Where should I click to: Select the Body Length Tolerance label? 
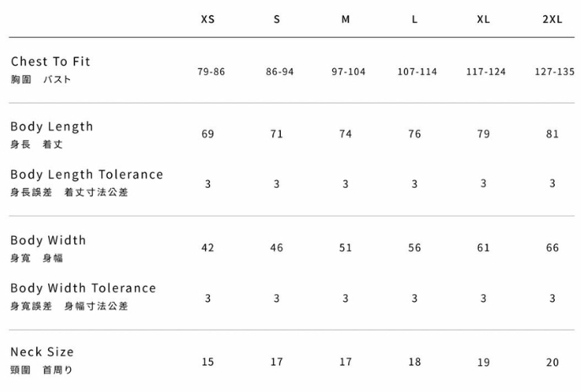87,175
